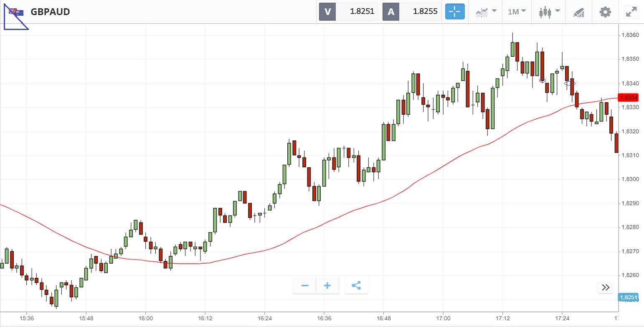Click the blue 1.8251 current price label
644x327 pixels.
629,297
